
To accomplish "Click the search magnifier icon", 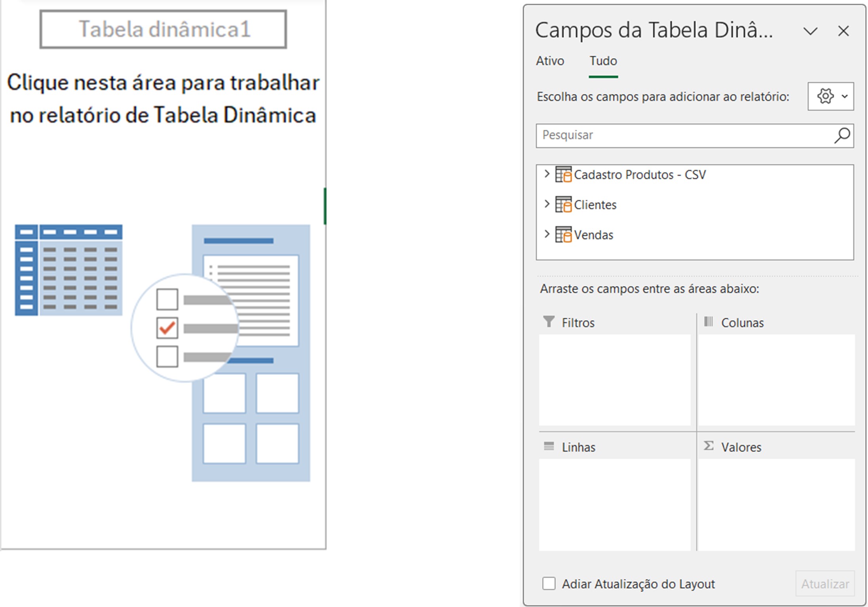I will (842, 135).
